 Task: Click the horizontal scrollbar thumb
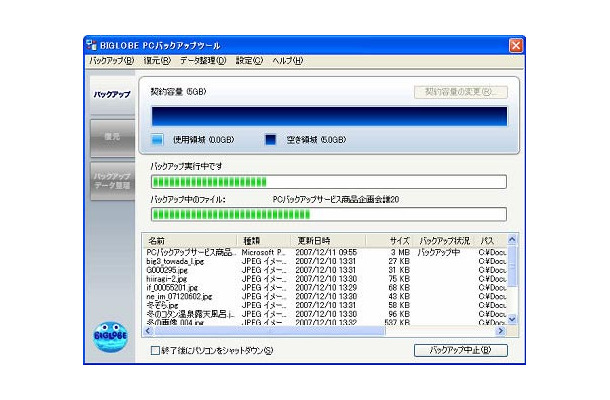[270, 331]
